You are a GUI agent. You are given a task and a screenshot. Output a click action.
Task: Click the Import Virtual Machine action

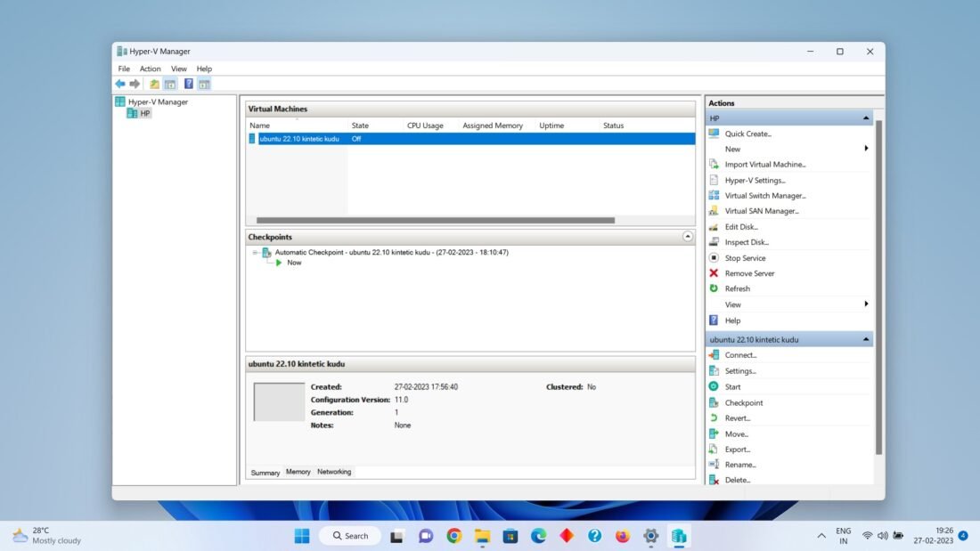pos(766,164)
